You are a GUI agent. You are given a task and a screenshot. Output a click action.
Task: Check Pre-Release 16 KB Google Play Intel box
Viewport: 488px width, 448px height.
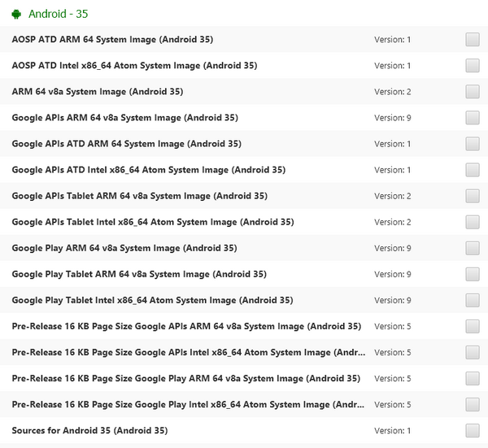click(x=472, y=404)
